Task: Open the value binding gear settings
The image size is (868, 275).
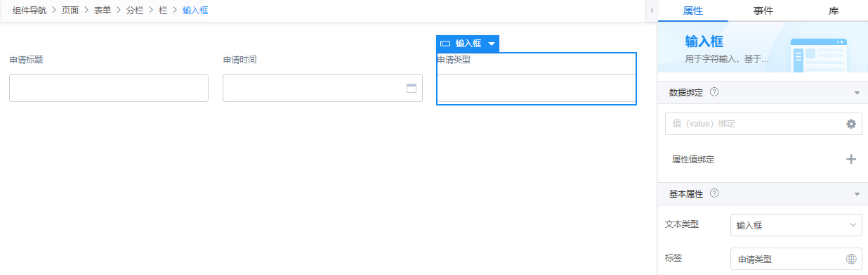Action: pos(851,124)
